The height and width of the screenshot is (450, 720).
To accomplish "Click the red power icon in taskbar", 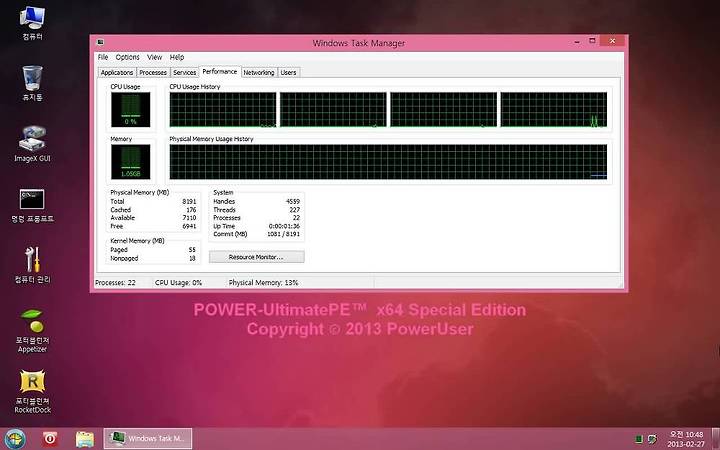I will [50, 439].
